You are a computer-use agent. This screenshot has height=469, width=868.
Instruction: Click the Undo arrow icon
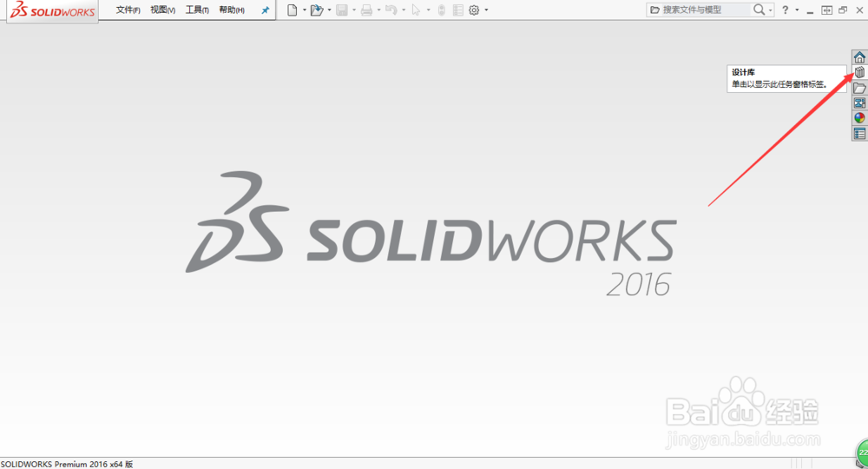point(391,10)
